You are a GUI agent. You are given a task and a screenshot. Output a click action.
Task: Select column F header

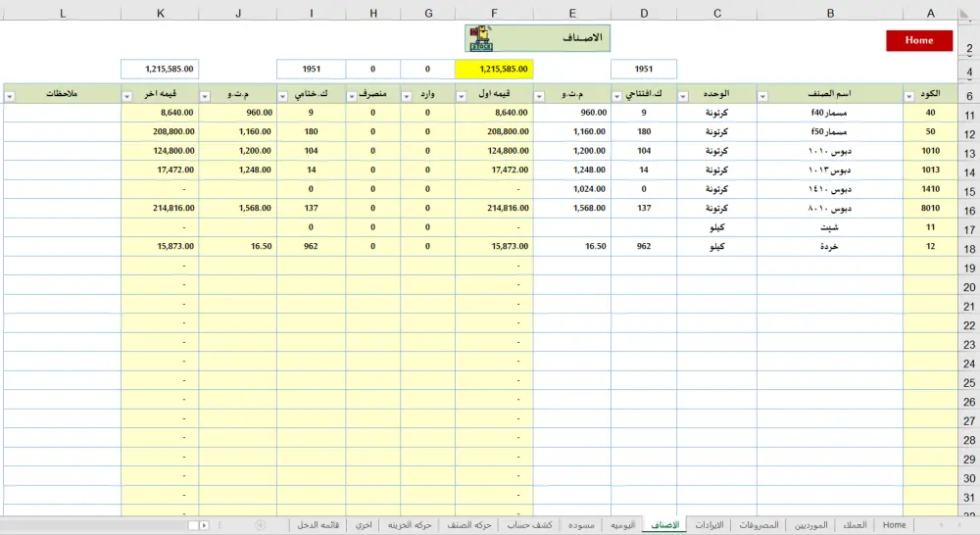(494, 13)
